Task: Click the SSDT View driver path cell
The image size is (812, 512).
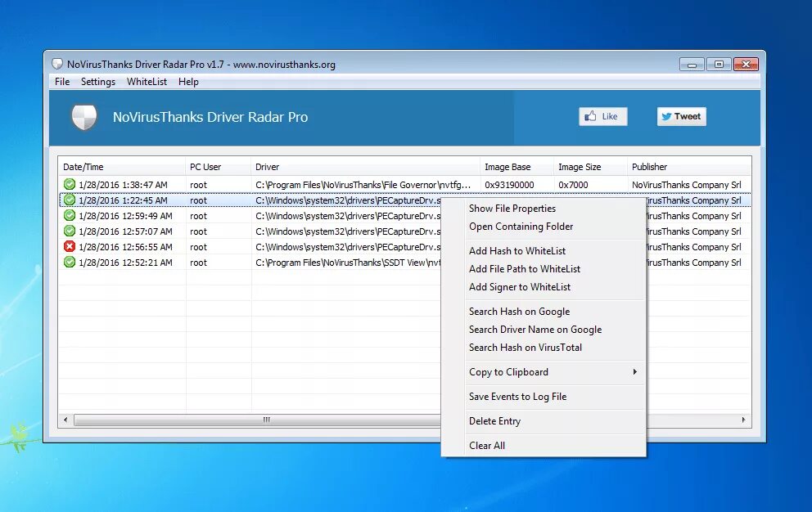Action: (348, 263)
